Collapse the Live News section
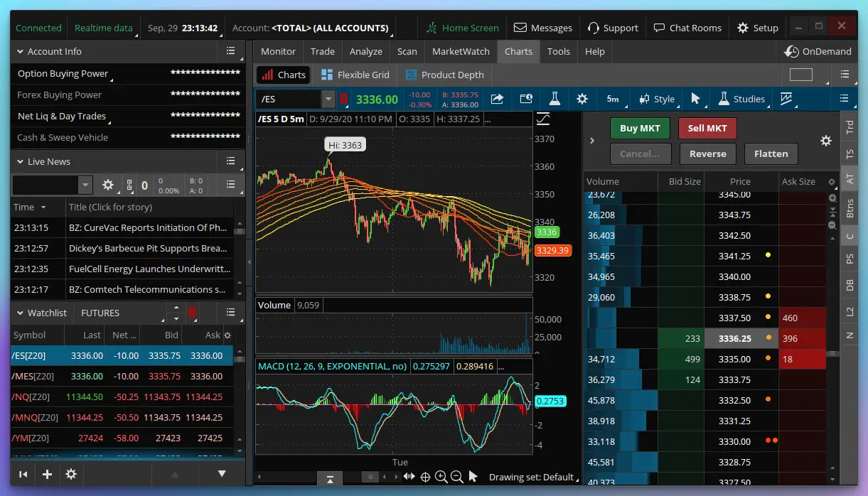This screenshot has height=496, width=868. (x=18, y=161)
